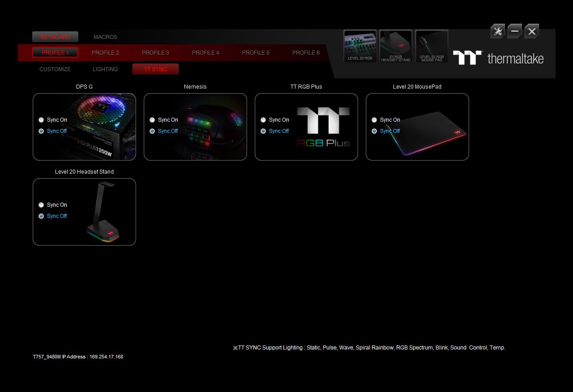Click the Level 20 Headset Stand image
Image resolution: width=573 pixels, height=392 pixels.
[x=103, y=212]
